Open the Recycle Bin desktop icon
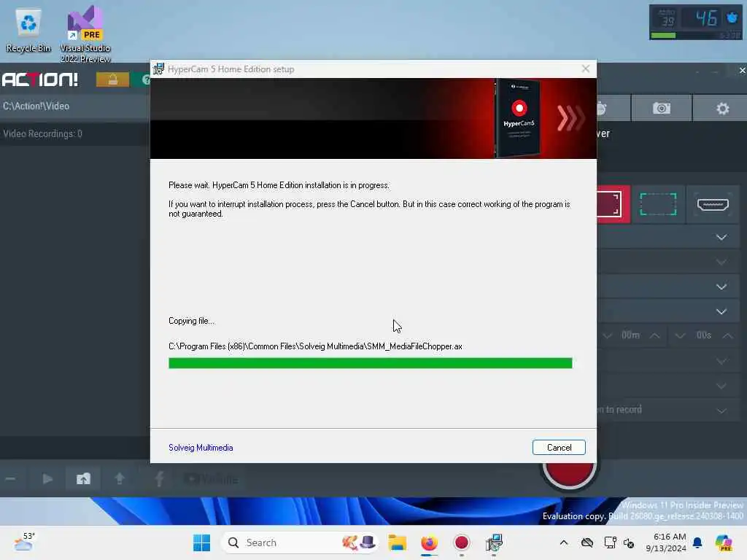The height and width of the screenshot is (560, 747). pyautogui.click(x=28, y=30)
